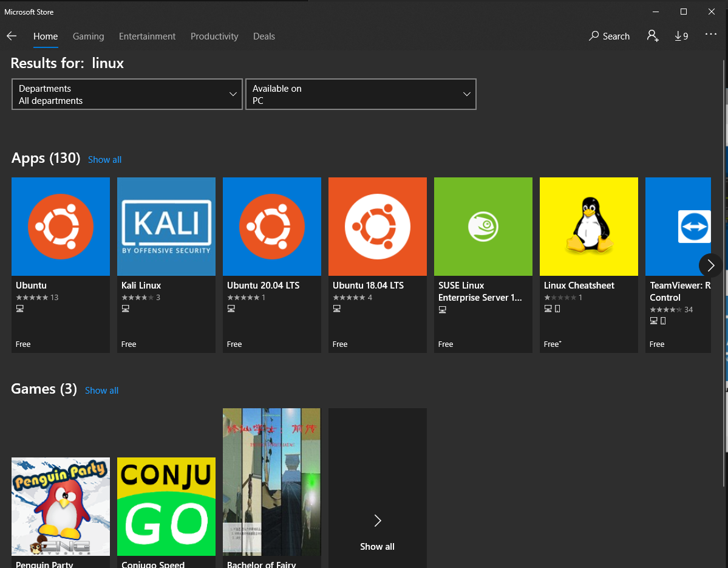The width and height of the screenshot is (728, 568).
Task: Open the Kali Linux app tile
Action: (166, 227)
